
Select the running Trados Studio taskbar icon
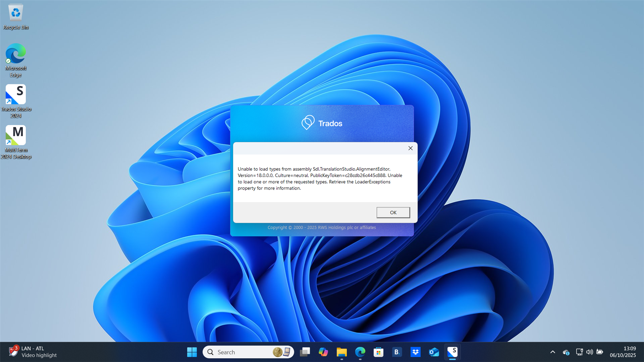tap(452, 352)
